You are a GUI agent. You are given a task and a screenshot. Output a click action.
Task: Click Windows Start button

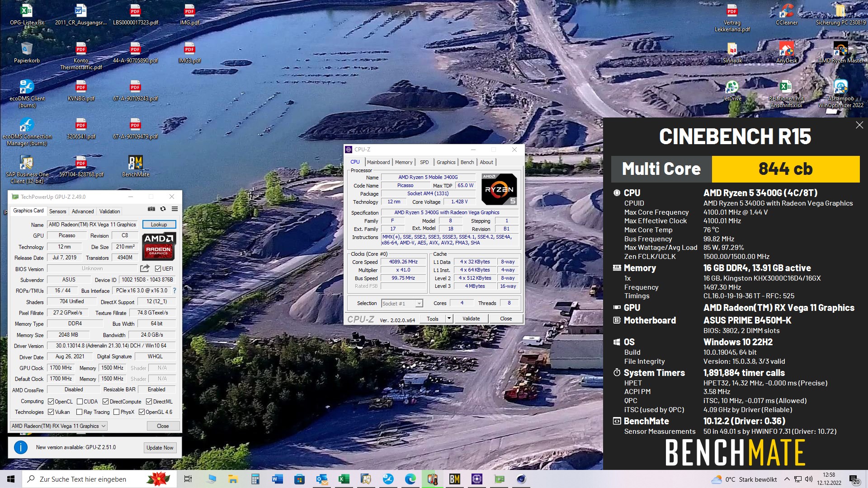[x=11, y=479]
